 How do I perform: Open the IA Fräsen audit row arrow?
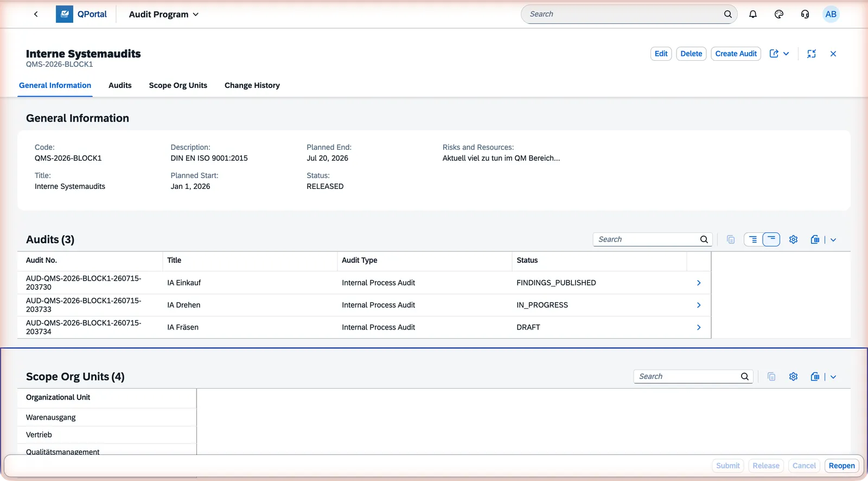click(699, 327)
